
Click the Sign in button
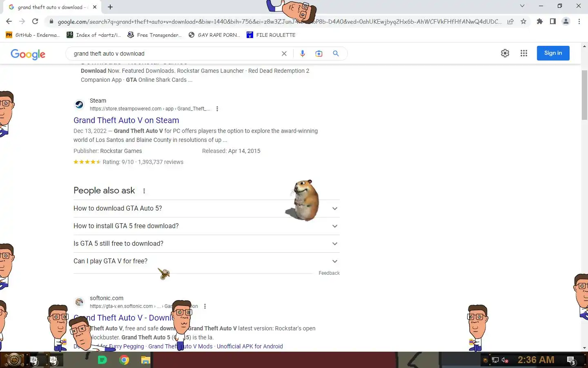[553, 53]
